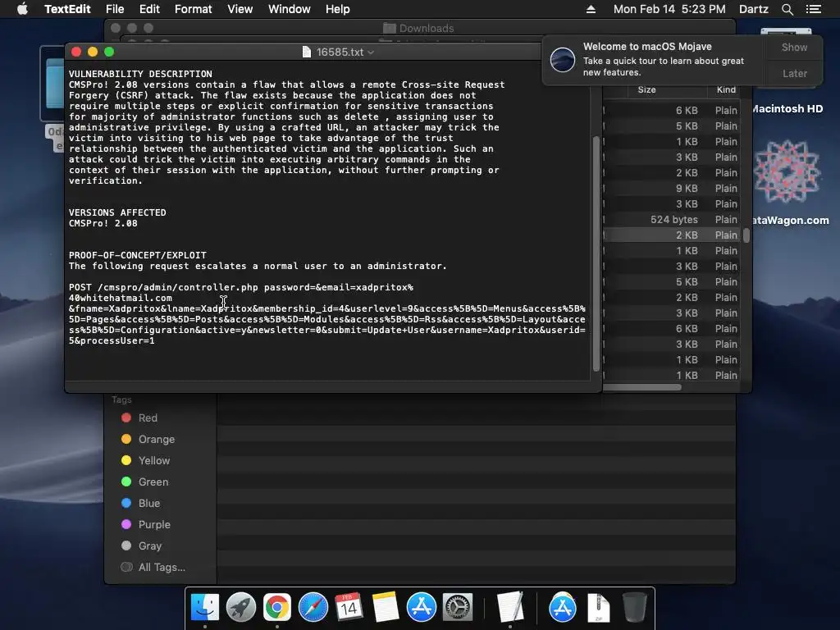Open Launchpad rocket icon in Dock
This screenshot has height=630, width=840.
click(x=241, y=608)
